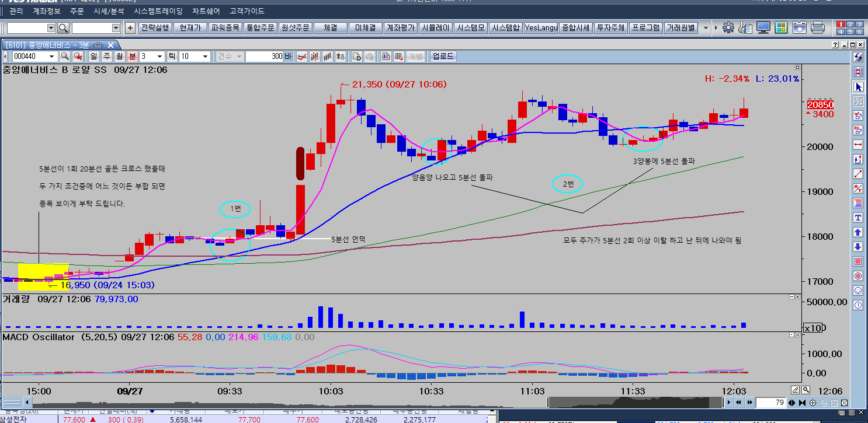Click the screen capture camera icon
Viewport: 868px width, 423px height.
(799, 27)
